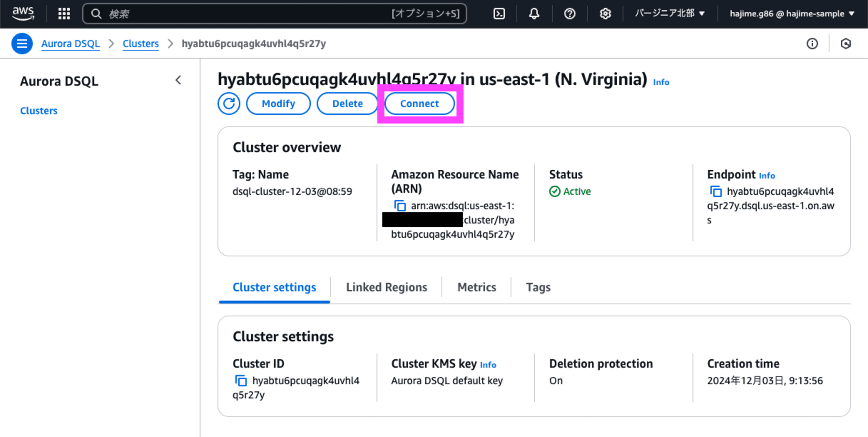Image resolution: width=868 pixels, height=437 pixels.
Task: Open the region dropdown バージニア北部
Action: tap(670, 13)
